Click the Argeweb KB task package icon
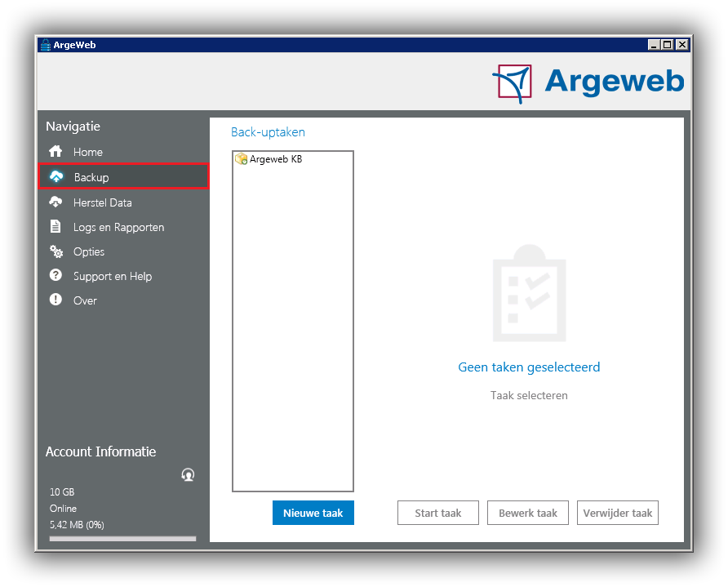728x587 pixels. pyautogui.click(x=241, y=159)
